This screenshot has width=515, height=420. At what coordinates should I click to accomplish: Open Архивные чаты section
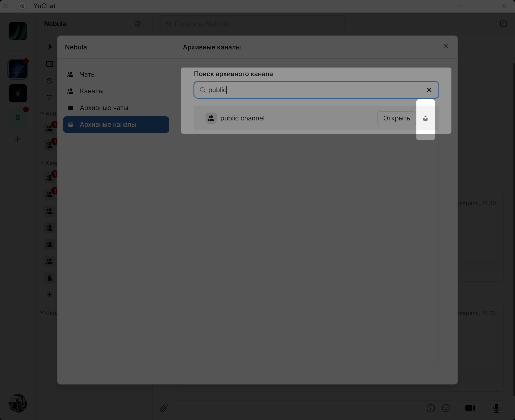[x=116, y=108]
